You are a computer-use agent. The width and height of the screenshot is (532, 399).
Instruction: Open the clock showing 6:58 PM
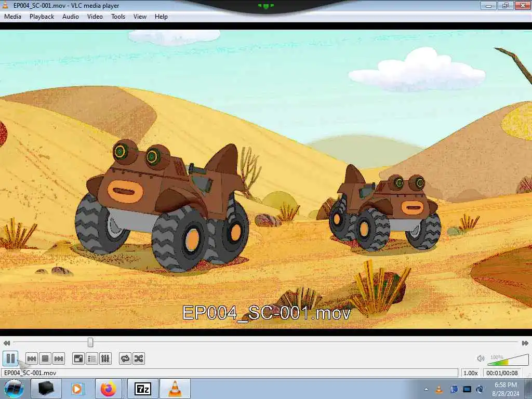pos(506,389)
